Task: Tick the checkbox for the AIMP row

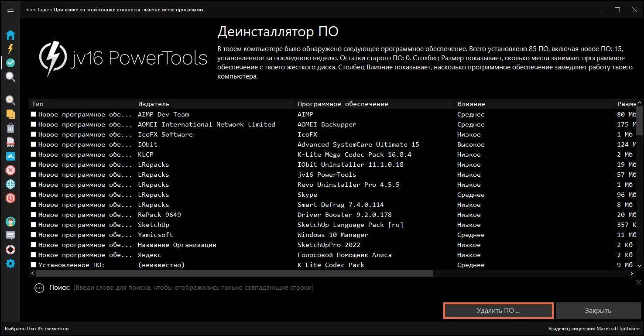Action: click(x=34, y=114)
